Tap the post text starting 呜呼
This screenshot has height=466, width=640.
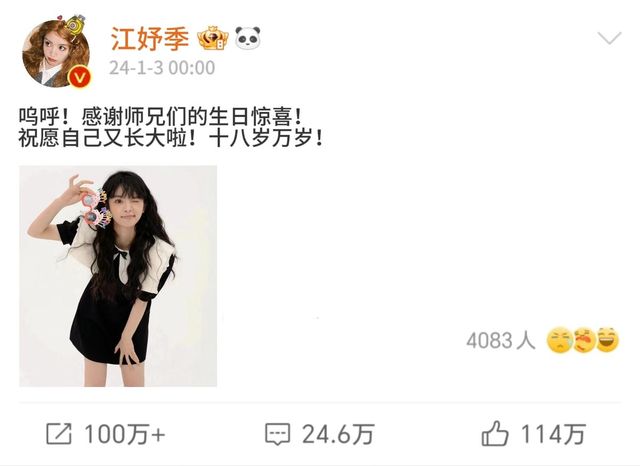coord(171,128)
